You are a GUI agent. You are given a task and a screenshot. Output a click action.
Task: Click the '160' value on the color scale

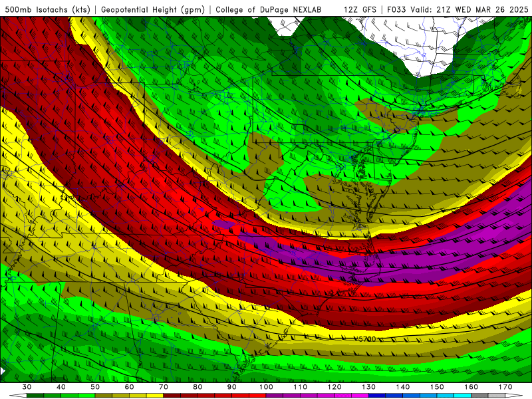tap(471, 387)
